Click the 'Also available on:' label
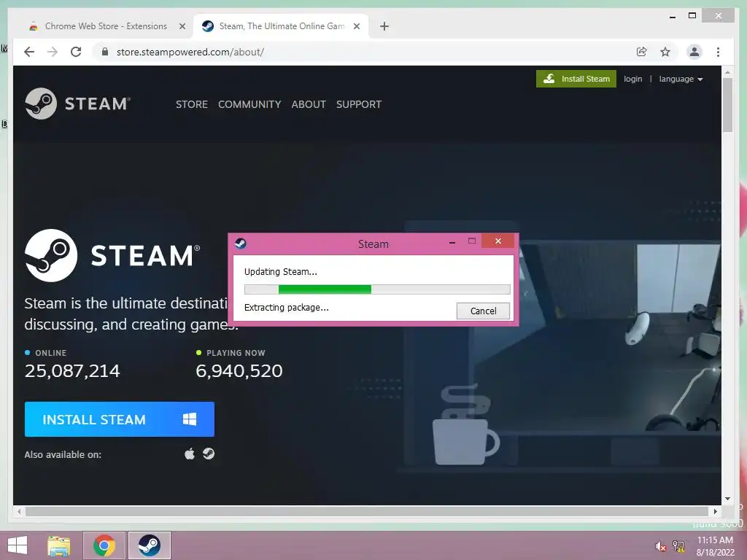The height and width of the screenshot is (560, 747). 63,455
